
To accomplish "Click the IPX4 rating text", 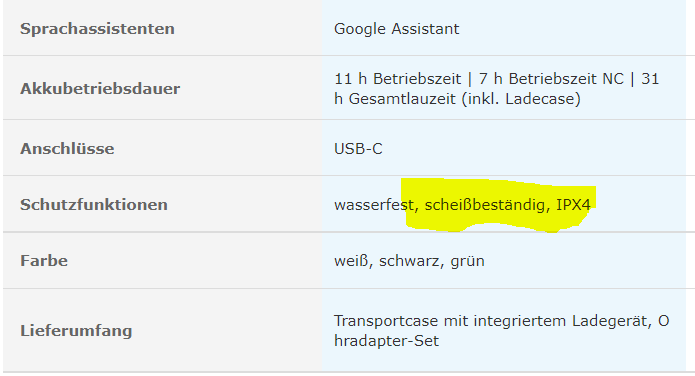I will tap(573, 205).
